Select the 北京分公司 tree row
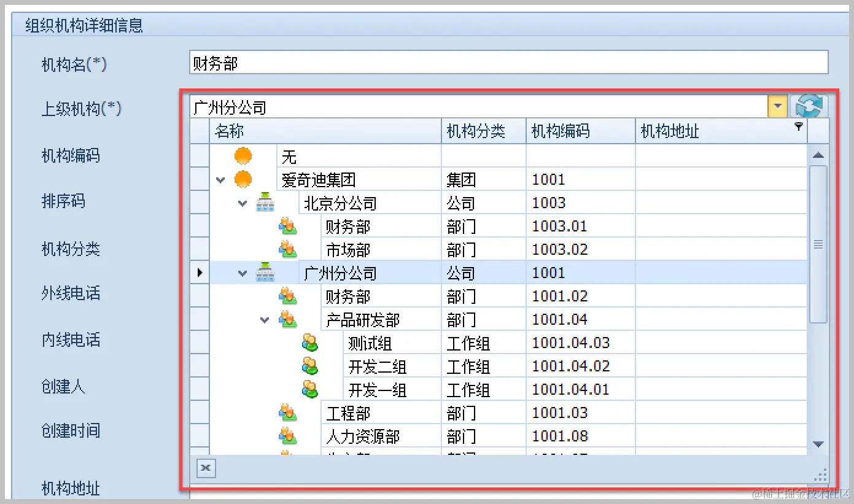Image resolution: width=854 pixels, height=504 pixels. click(508, 203)
